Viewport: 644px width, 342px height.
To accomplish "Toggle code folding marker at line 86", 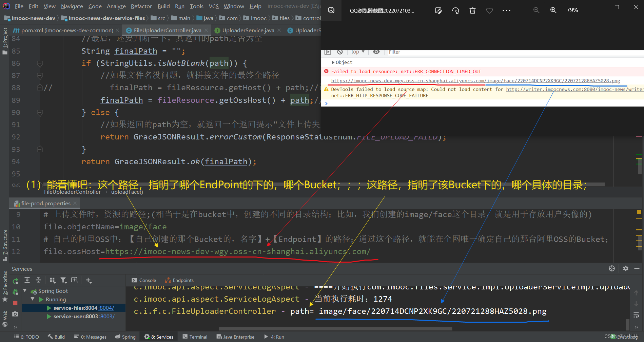I will (40, 63).
